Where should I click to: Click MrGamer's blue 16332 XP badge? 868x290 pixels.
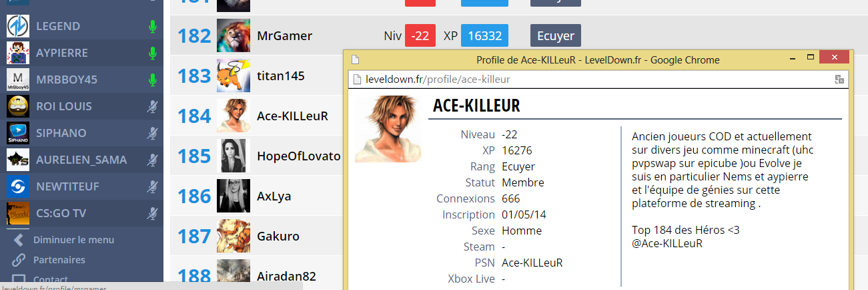pyautogui.click(x=485, y=35)
